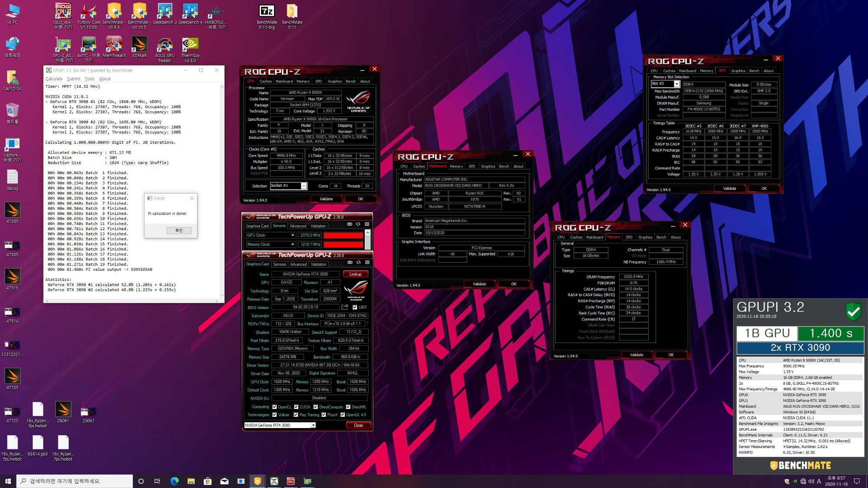This screenshot has height=488, width=868.
Task: Click the GPU Clock red sensor graph bar
Action: click(x=343, y=235)
